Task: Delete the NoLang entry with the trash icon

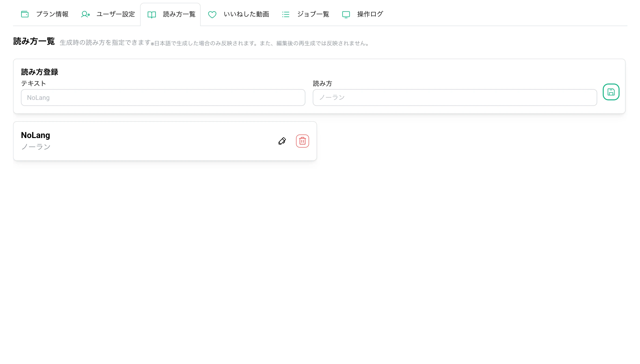Action: coord(303,141)
